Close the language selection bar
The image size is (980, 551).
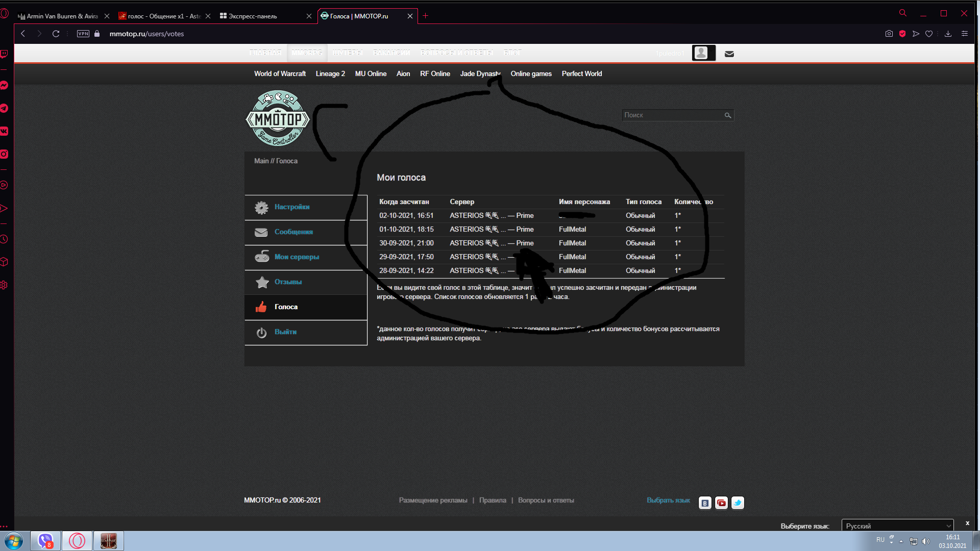(967, 523)
